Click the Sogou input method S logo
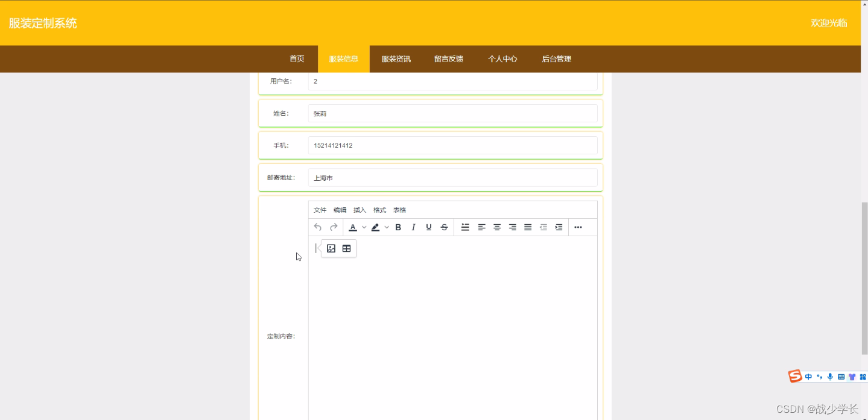The image size is (868, 420). point(795,377)
